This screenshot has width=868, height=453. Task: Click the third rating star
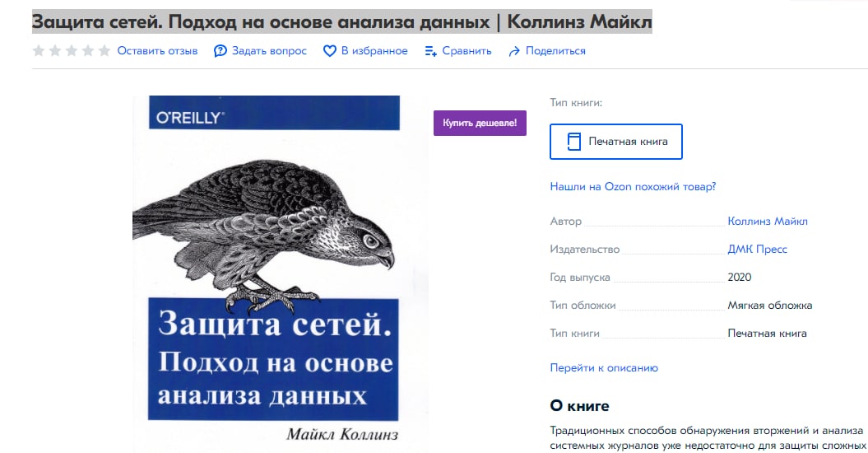tap(72, 51)
